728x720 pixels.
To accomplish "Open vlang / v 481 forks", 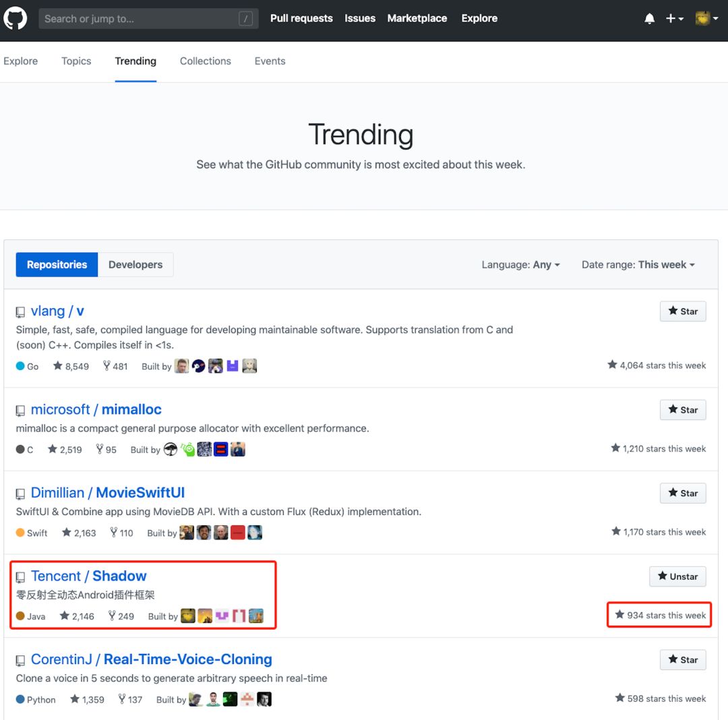I will point(115,366).
